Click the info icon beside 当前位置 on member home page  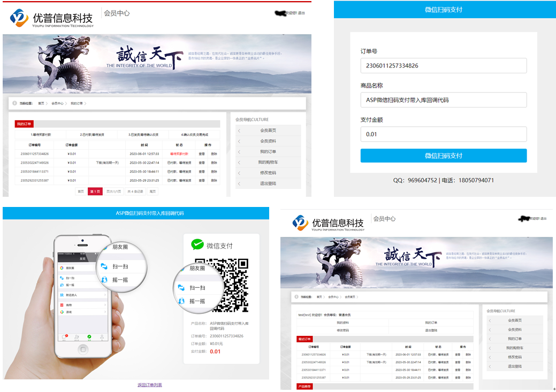click(x=296, y=297)
